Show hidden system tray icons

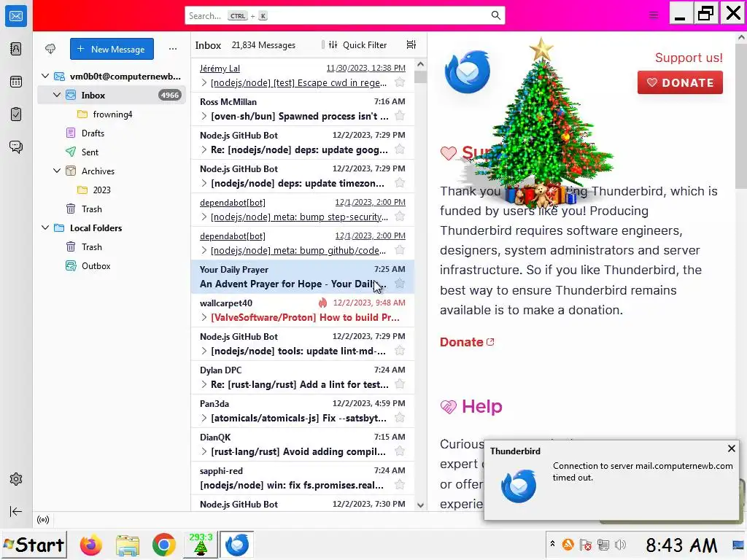tap(553, 544)
